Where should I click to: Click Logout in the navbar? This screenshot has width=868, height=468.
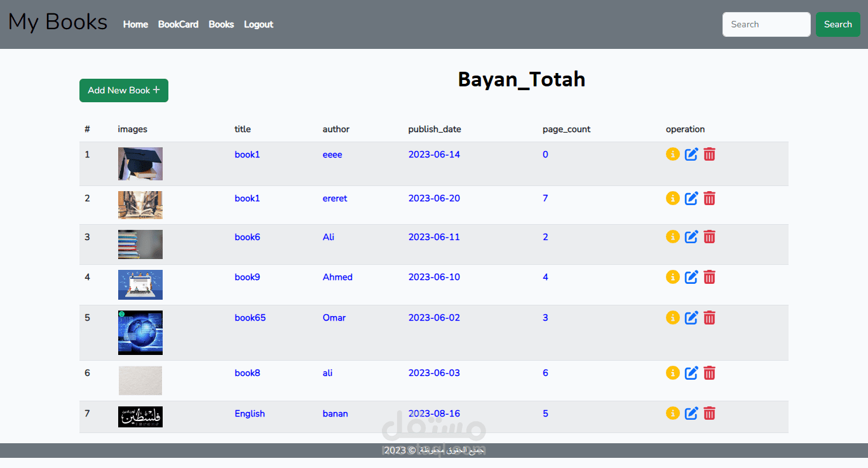click(259, 24)
